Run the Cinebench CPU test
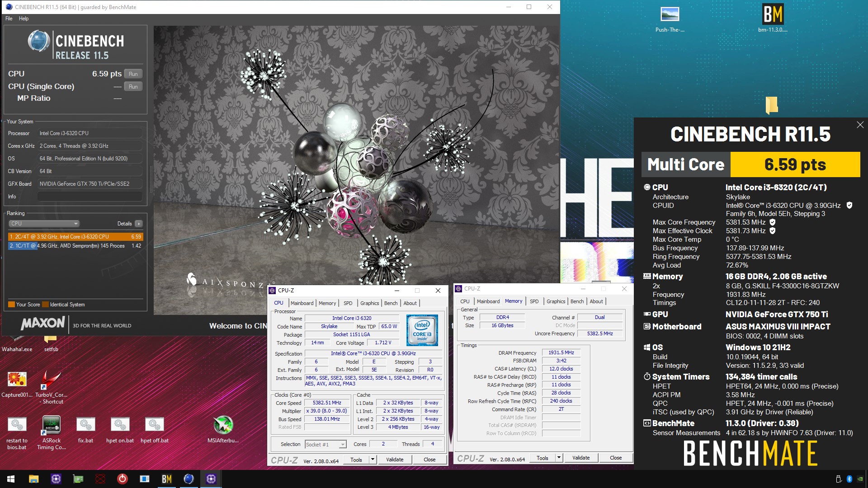 133,74
